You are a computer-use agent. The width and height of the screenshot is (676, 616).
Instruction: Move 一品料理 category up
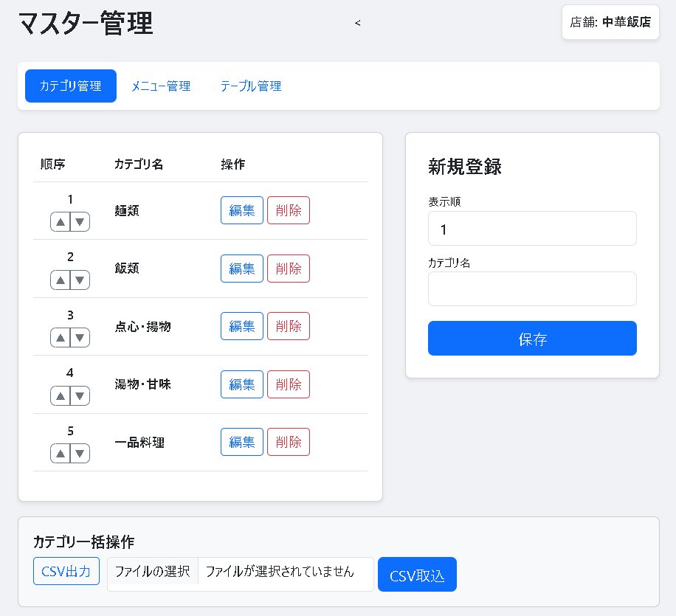tap(61, 454)
